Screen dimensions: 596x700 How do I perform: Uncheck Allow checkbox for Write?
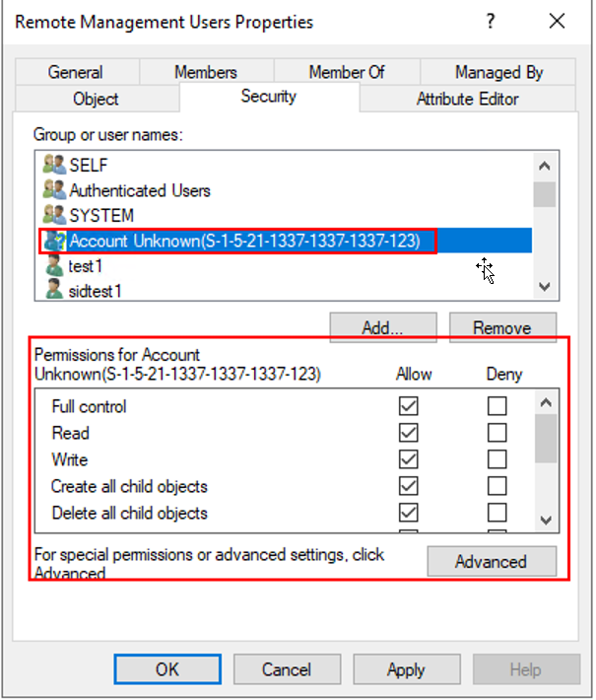(x=408, y=459)
